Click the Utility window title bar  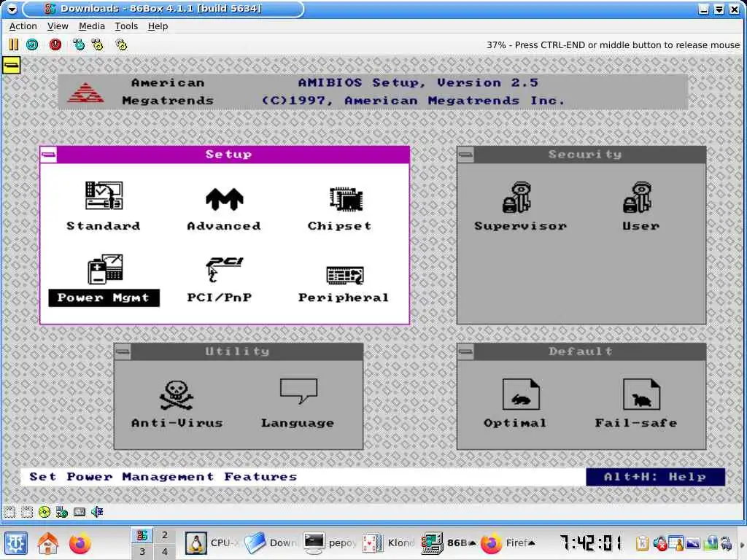tap(247, 351)
